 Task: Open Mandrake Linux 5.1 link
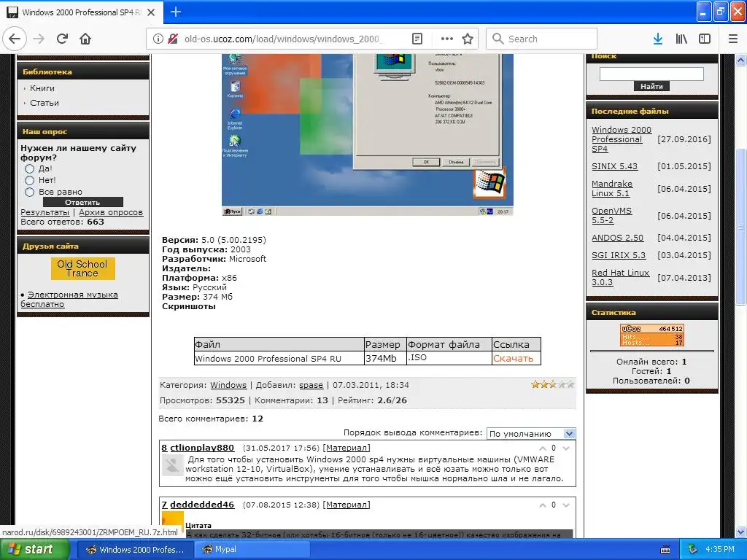(612, 189)
